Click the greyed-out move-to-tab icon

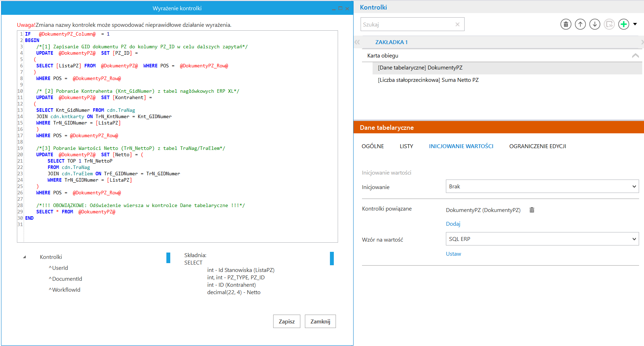[x=609, y=24]
